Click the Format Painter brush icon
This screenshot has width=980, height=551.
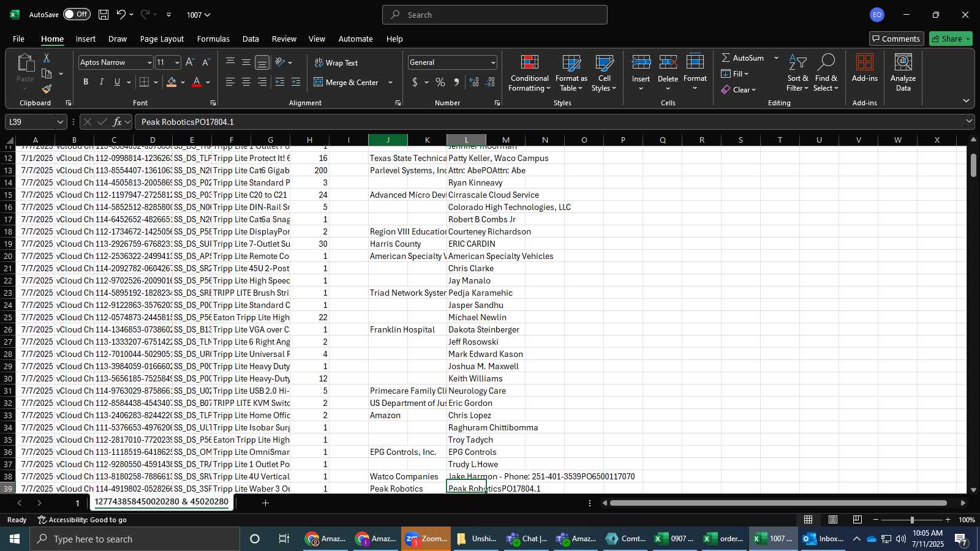coord(47,89)
